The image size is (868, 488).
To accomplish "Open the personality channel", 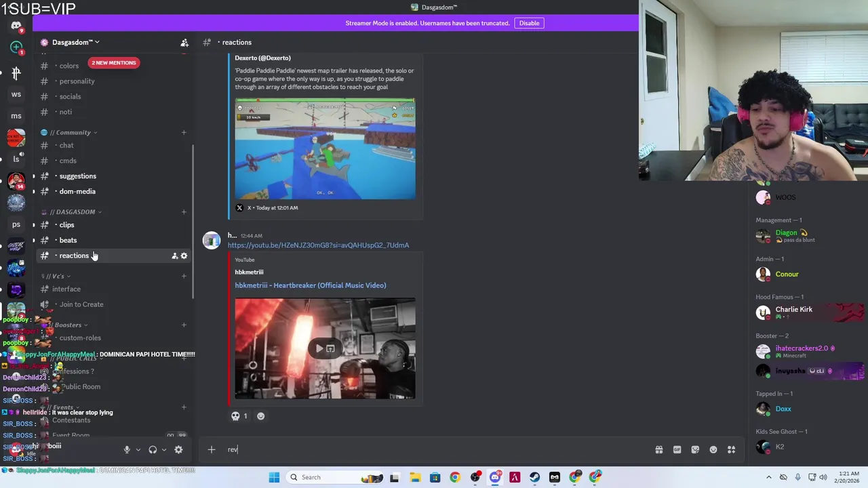I will point(115,81).
